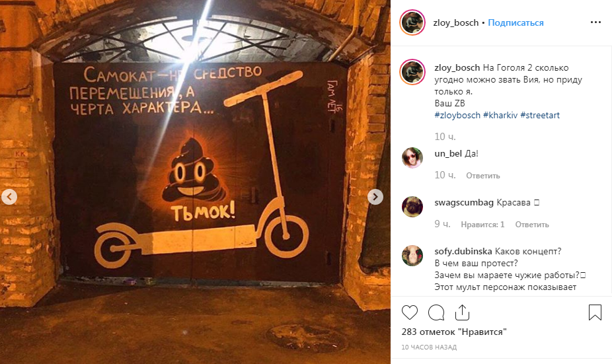View the 283 отметок "Нравится" likes list
Image resolution: width=612 pixels, height=364 pixels.
click(454, 332)
